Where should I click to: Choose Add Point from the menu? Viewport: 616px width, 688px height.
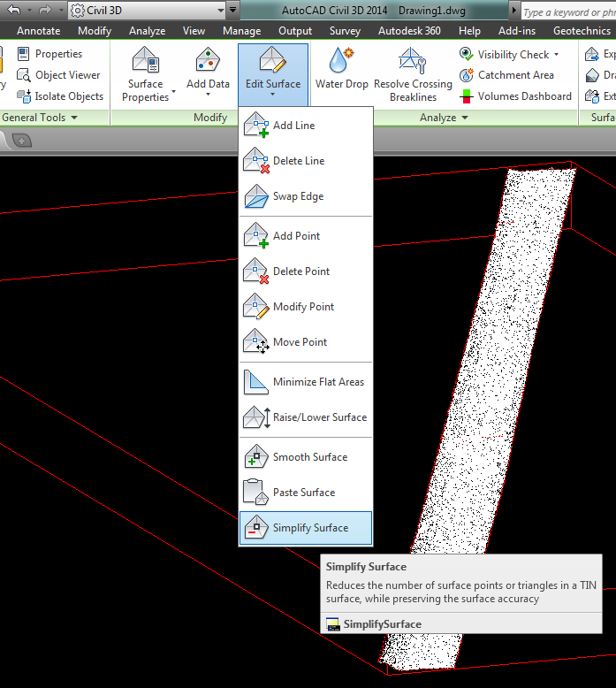click(306, 236)
